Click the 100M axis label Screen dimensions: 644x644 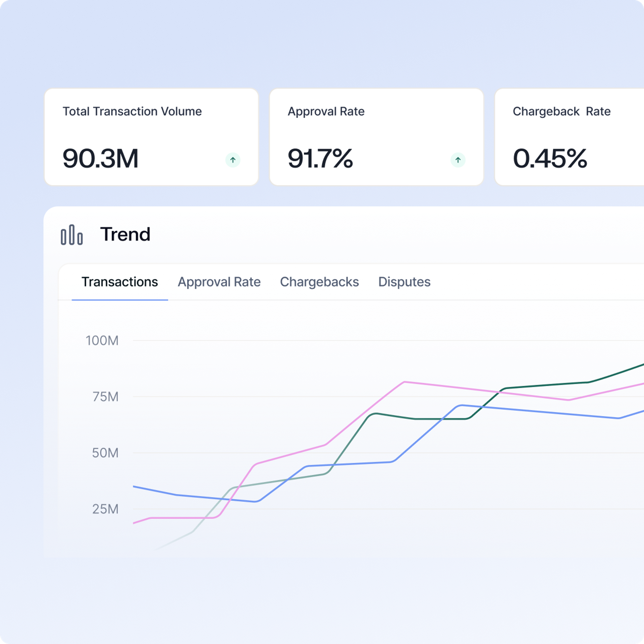(102, 341)
